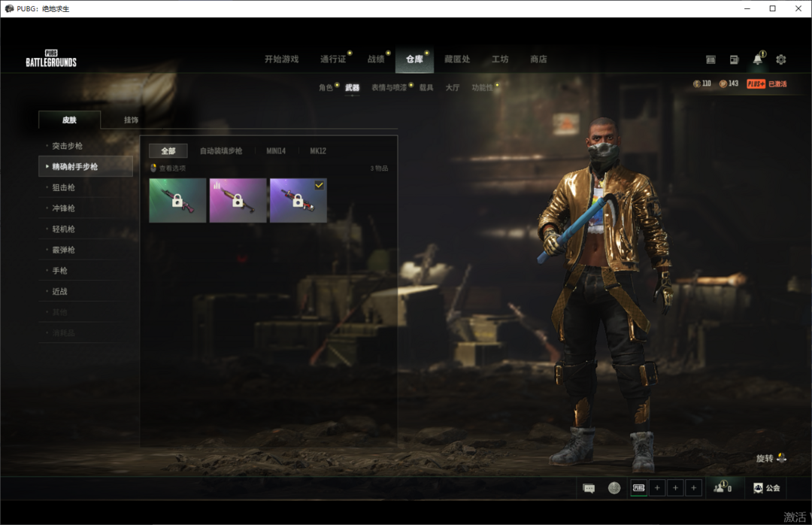Filter skins by MK12
The image size is (812, 525).
pos(318,151)
